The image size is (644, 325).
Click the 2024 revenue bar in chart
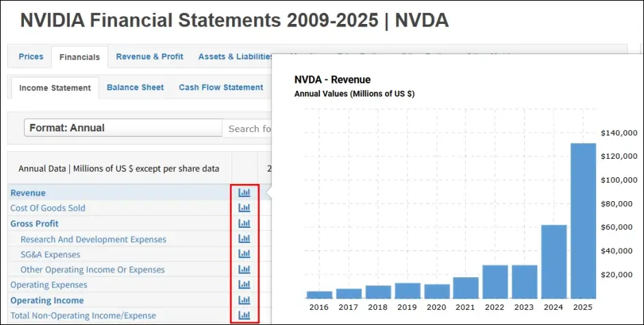(554, 262)
